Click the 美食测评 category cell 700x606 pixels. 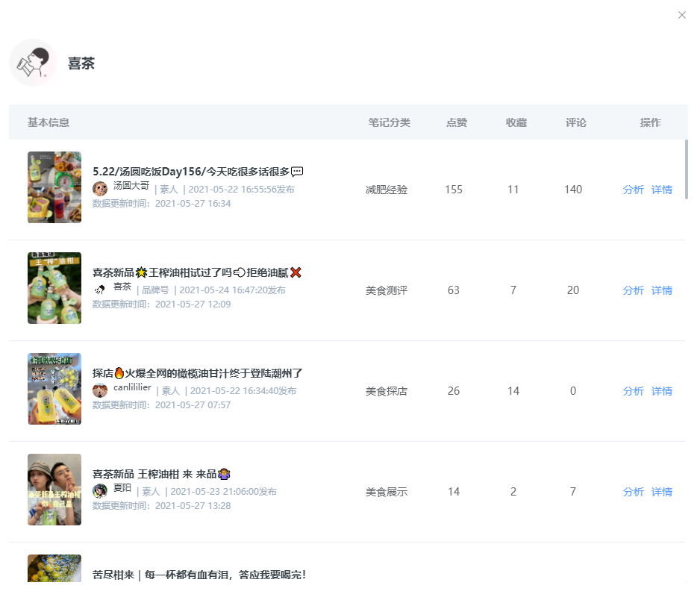pos(387,291)
